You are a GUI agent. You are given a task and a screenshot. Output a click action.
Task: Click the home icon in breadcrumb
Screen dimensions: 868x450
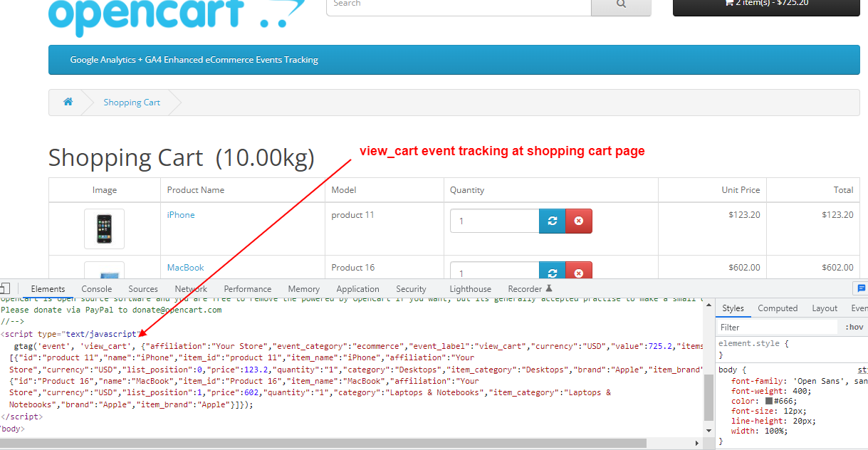pyautogui.click(x=68, y=102)
